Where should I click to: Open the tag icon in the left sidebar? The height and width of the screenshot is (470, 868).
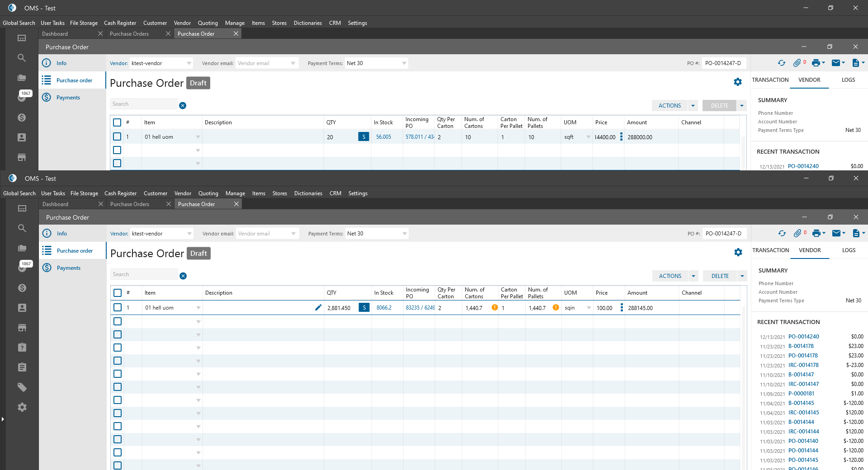point(22,387)
